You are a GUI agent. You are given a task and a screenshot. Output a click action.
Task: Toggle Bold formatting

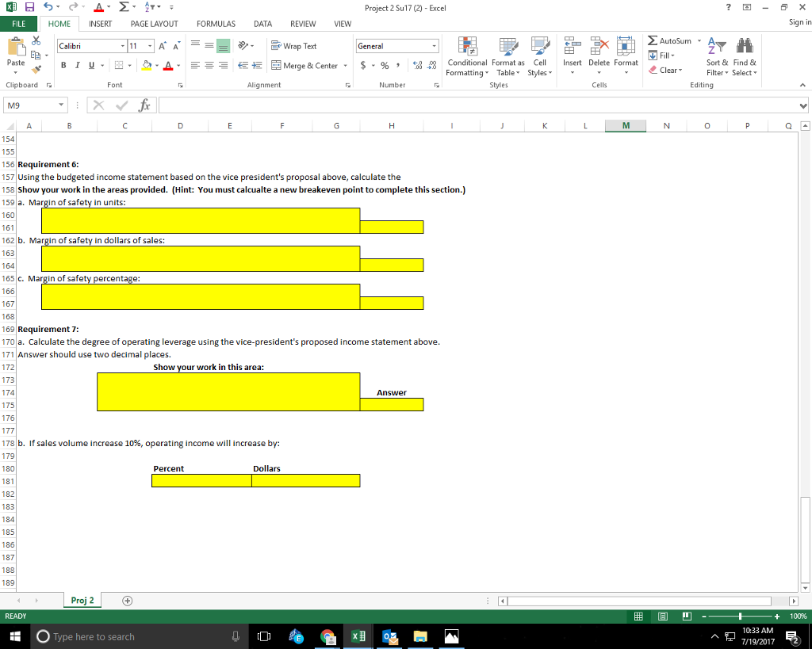[x=63, y=65]
